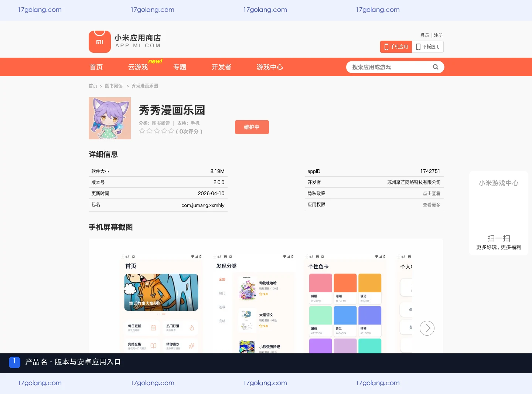The image size is (532, 394).
Task: Click 秀秀漫画乐园 breadcrumb item
Action: (x=145, y=86)
